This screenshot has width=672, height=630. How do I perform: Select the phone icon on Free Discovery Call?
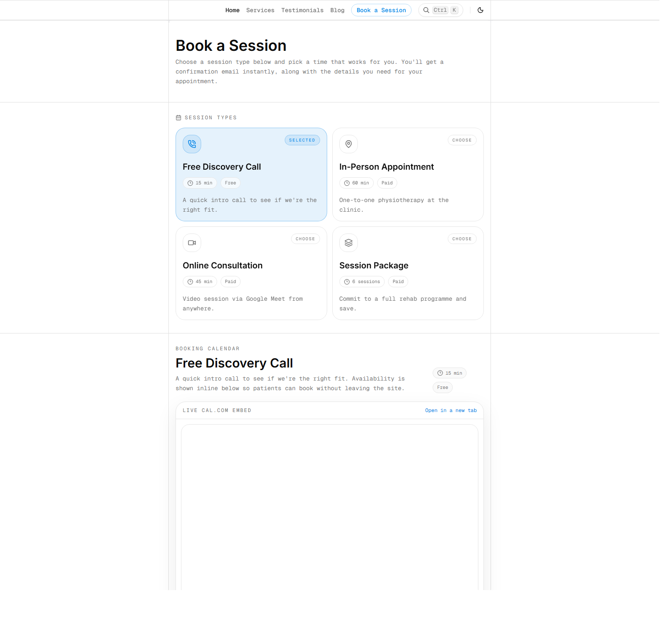point(192,144)
